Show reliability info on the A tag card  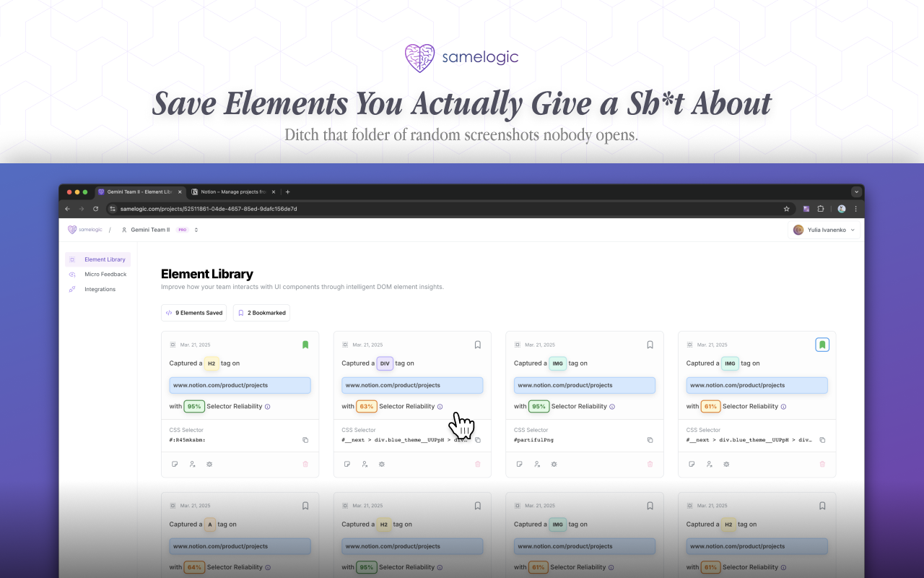pos(268,568)
